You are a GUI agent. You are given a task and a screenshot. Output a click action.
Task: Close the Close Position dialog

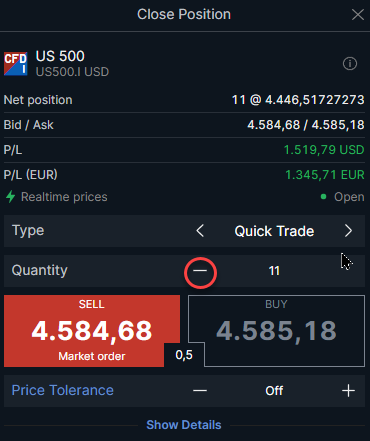358,14
